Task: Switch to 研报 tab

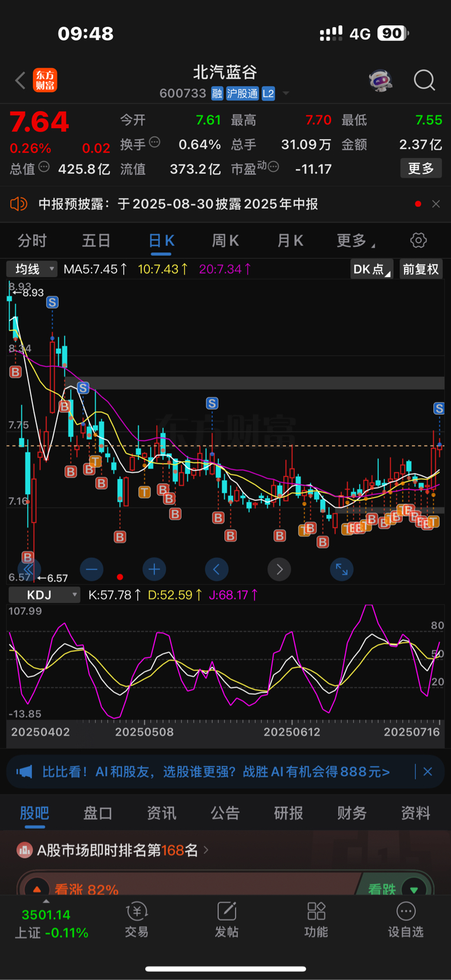Action: pos(288,813)
